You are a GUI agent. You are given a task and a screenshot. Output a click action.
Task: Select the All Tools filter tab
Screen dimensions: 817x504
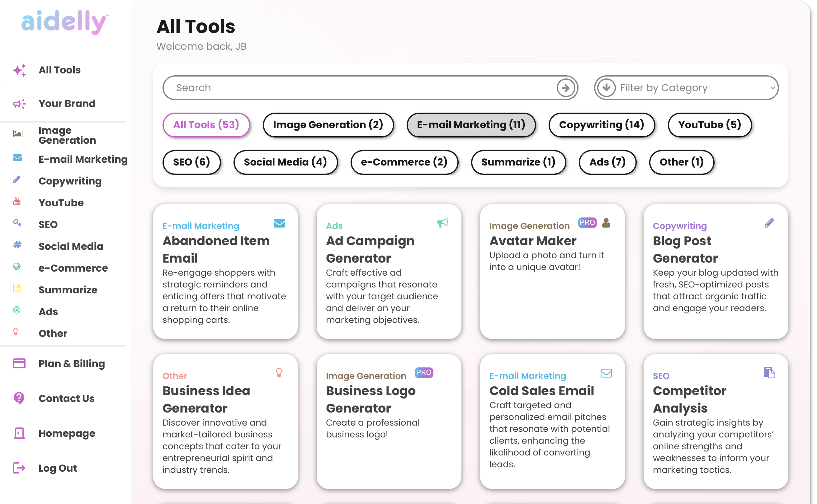tap(206, 124)
